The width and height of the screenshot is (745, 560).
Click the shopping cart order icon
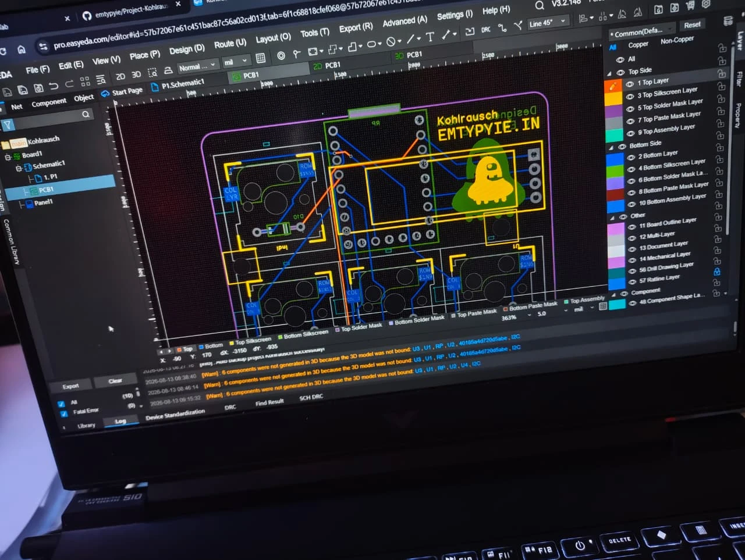(690, 6)
